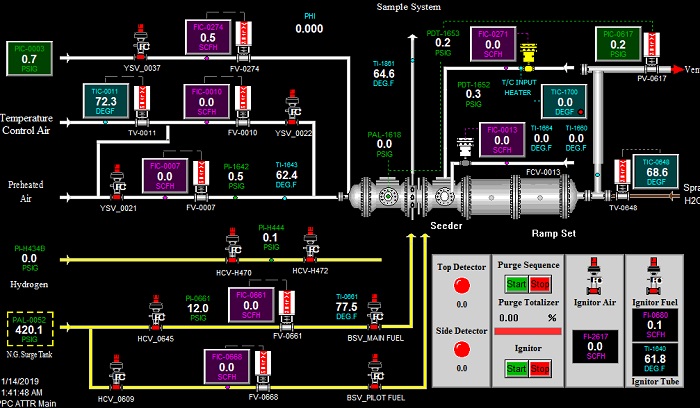Click the TI-0661 temperature reading 77.5

[x=346, y=307]
